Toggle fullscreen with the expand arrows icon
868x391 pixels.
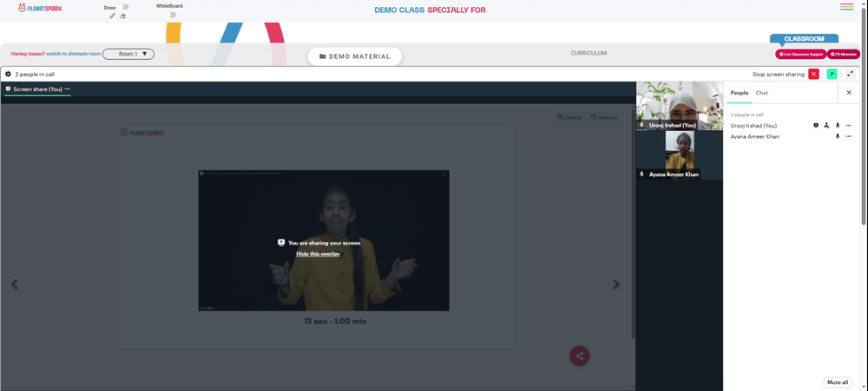tap(851, 74)
